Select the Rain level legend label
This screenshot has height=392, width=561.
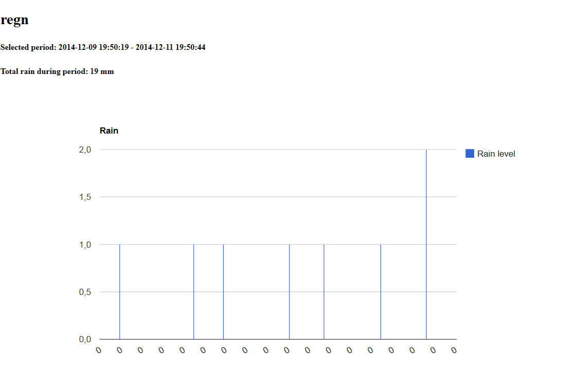[x=496, y=154]
